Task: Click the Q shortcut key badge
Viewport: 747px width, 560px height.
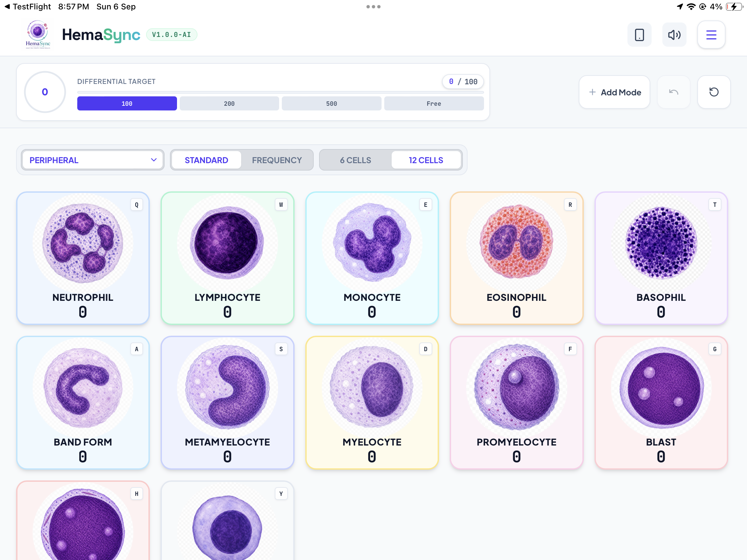Action: 136,204
